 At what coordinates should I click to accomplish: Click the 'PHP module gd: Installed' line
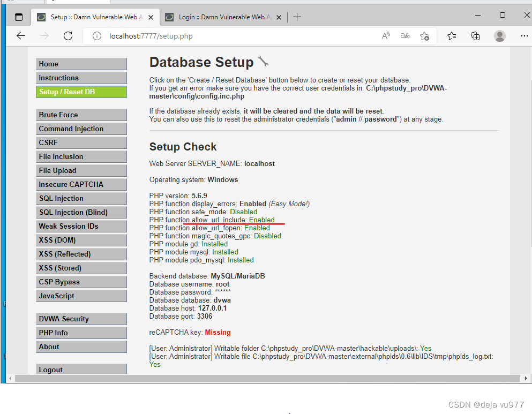click(189, 244)
